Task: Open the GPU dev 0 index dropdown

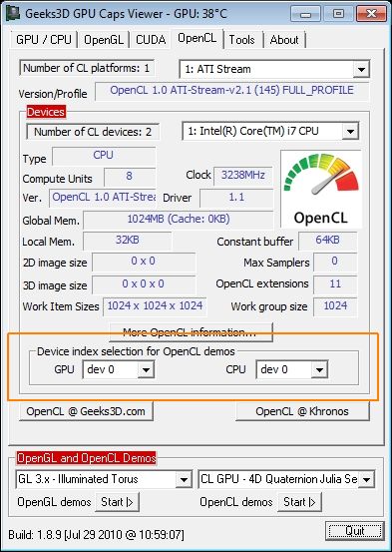Action: (146, 369)
